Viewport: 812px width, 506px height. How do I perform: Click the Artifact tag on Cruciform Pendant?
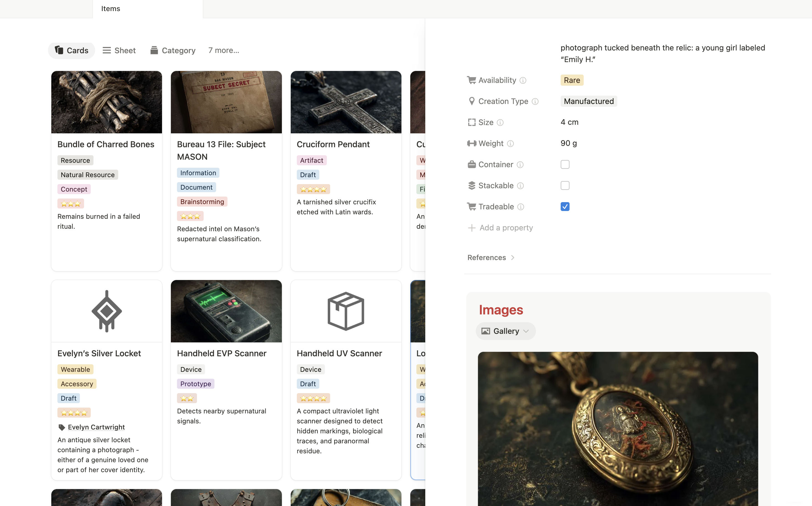coord(312,160)
